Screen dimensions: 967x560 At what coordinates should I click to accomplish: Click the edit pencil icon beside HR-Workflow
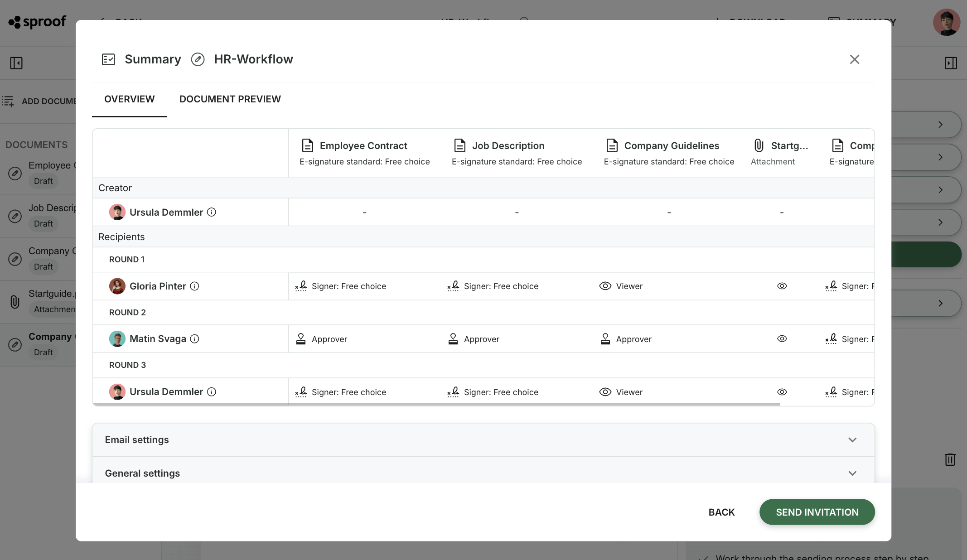pyautogui.click(x=198, y=59)
